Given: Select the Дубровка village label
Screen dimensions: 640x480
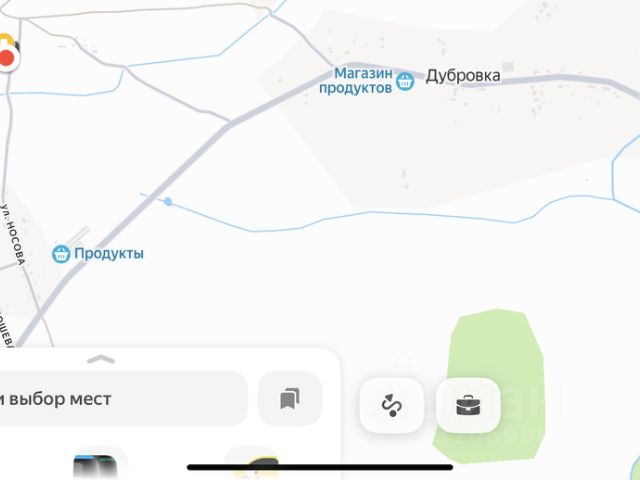Looking at the screenshot, I should pyautogui.click(x=463, y=76).
